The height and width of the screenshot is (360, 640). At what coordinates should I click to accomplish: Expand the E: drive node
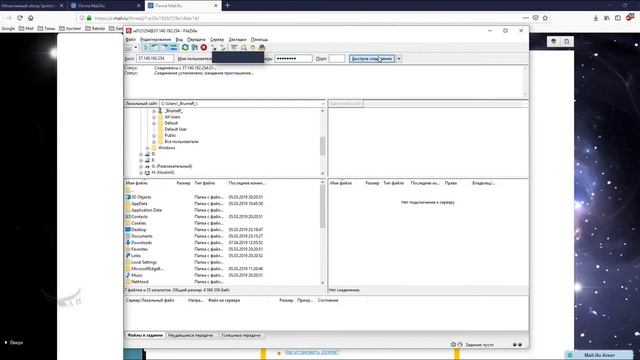[x=141, y=160]
